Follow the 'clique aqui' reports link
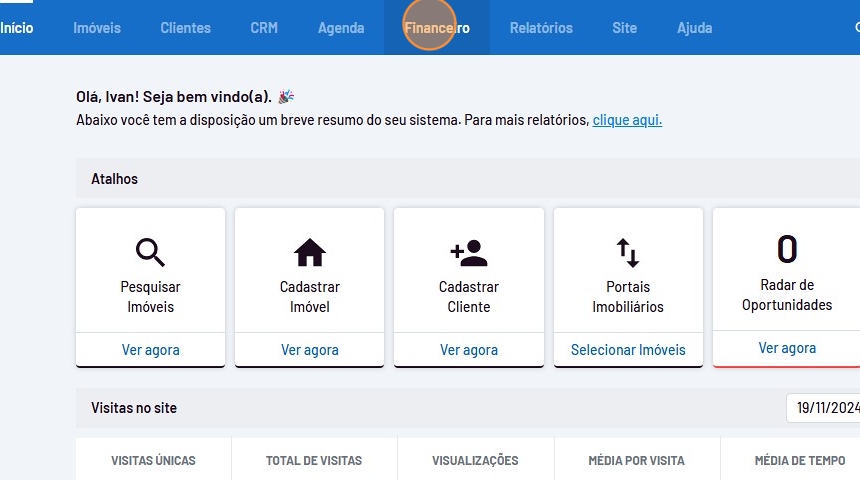860x480 pixels. tap(627, 120)
